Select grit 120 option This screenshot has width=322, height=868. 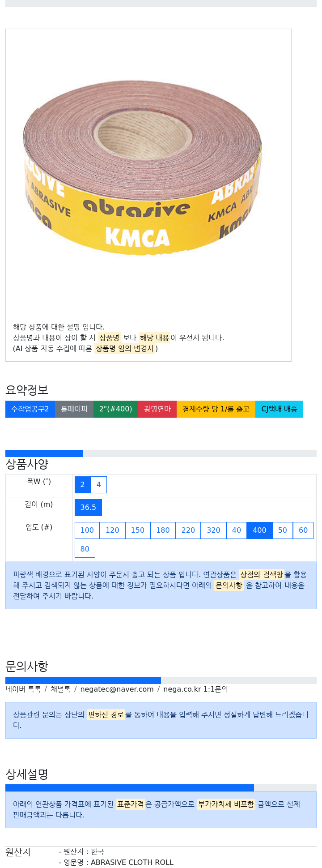click(112, 530)
